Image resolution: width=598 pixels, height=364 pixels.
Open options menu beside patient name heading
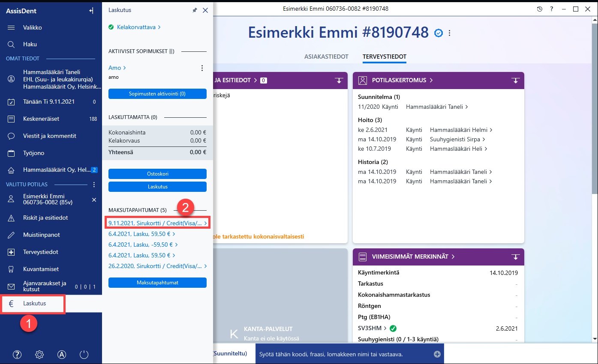coord(450,33)
